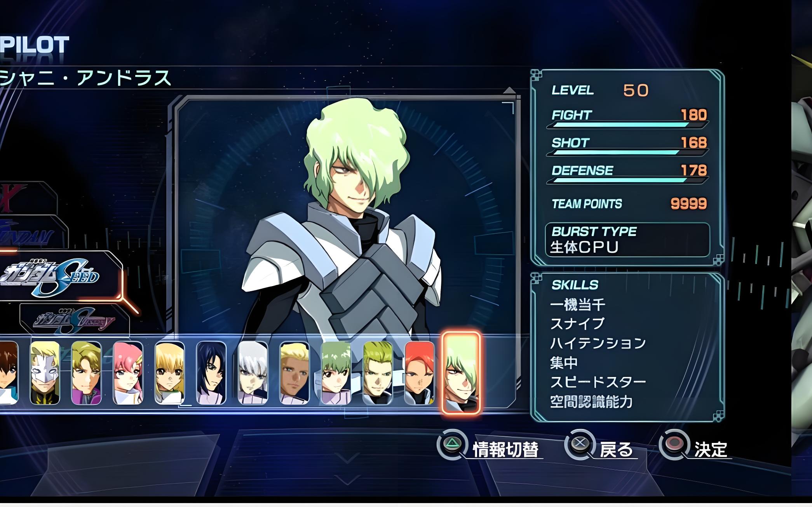This screenshot has height=507, width=812.
Task: Click the cross back button icon
Action: pyautogui.click(x=580, y=444)
